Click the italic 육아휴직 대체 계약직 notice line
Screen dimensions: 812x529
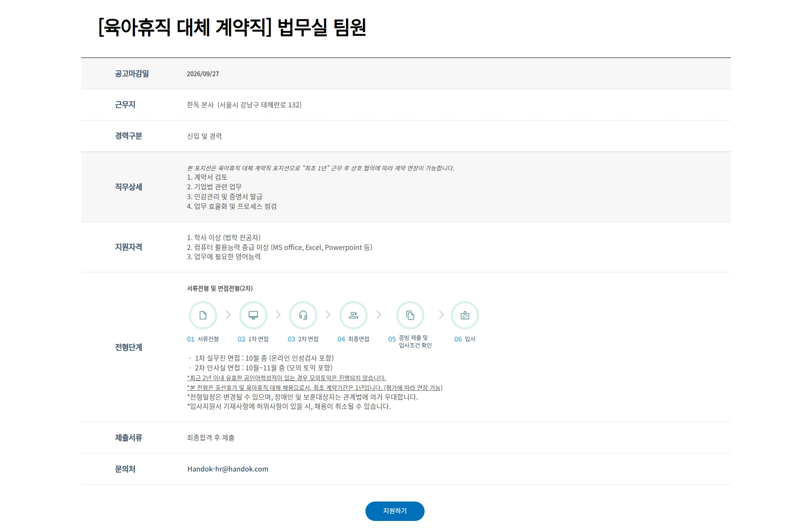[x=321, y=168]
